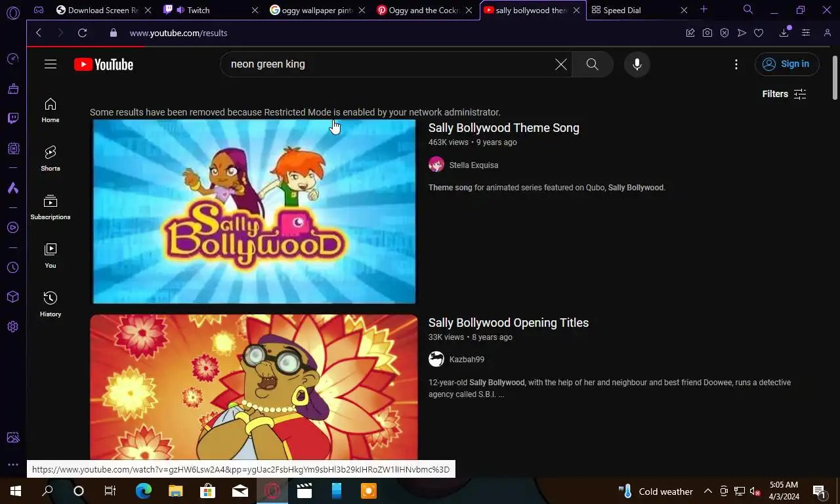Close the Speed Dial tab

click(x=684, y=10)
